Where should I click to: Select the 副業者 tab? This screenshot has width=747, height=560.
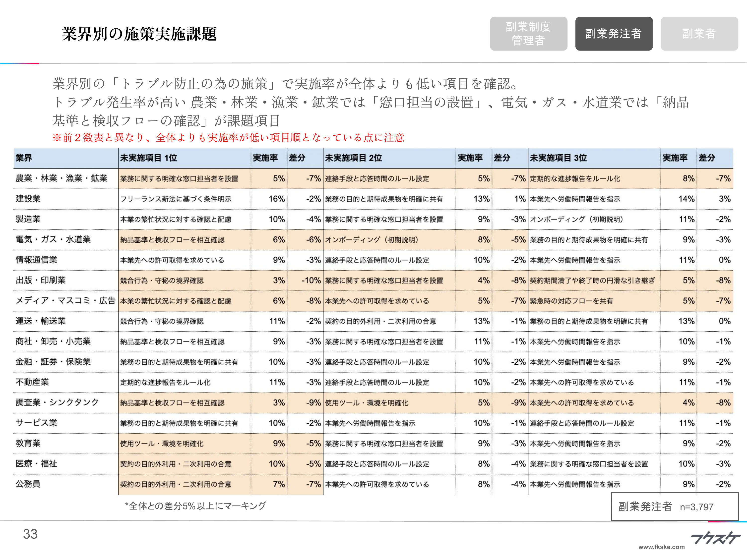pos(699,34)
